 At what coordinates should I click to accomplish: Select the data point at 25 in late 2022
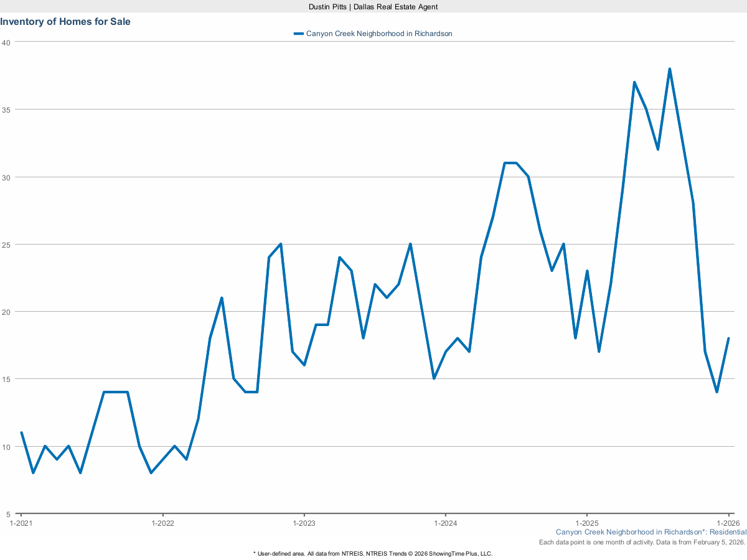pyautogui.click(x=280, y=243)
